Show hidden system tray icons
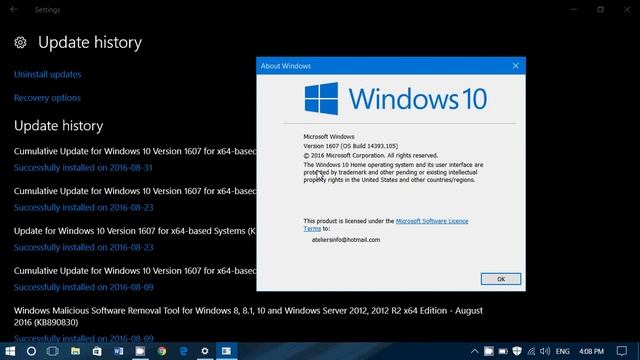The width and height of the screenshot is (640, 360). 474,351
